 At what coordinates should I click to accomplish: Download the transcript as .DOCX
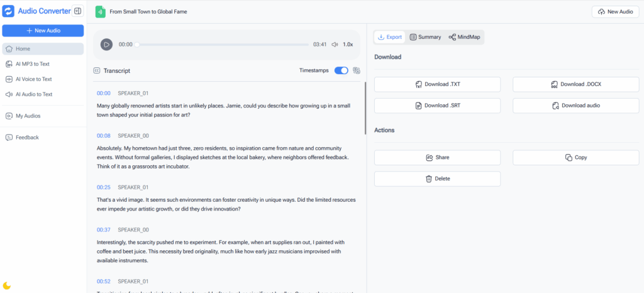point(576,84)
